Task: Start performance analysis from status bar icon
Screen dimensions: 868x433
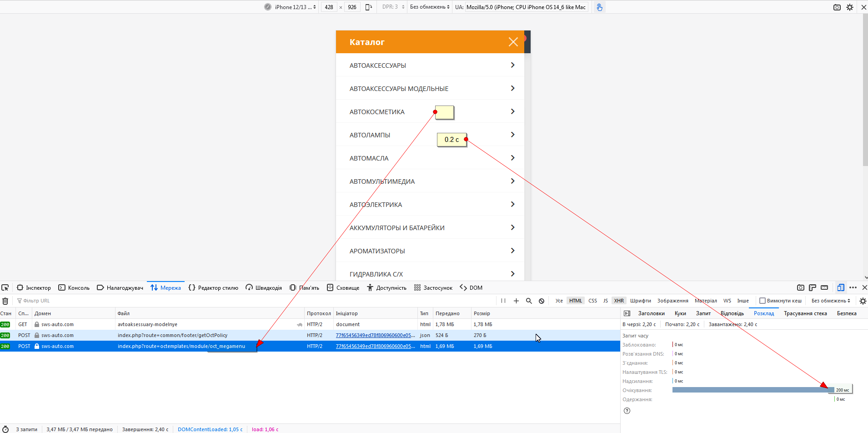Action: click(5, 429)
